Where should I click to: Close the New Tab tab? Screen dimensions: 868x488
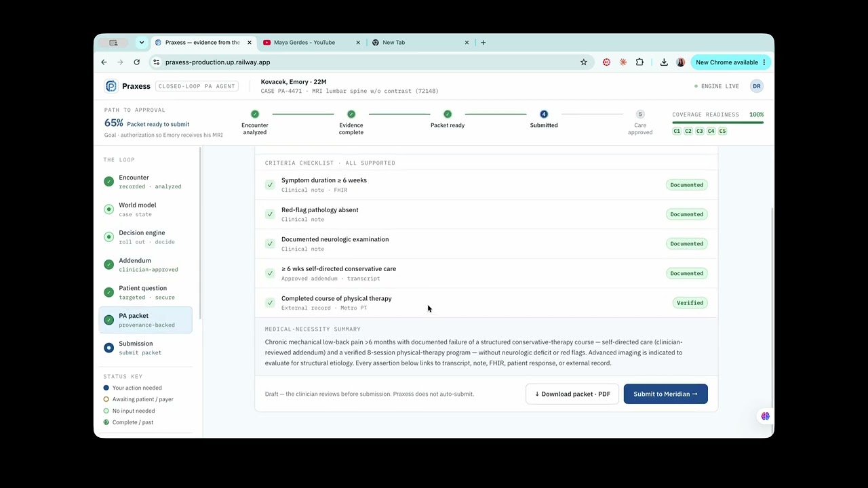click(467, 42)
